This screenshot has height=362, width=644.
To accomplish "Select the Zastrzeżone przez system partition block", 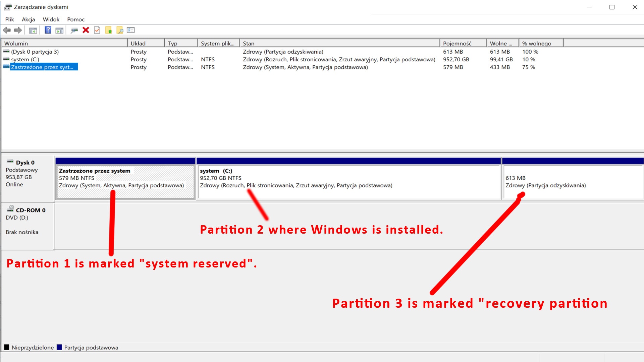I will tap(125, 179).
